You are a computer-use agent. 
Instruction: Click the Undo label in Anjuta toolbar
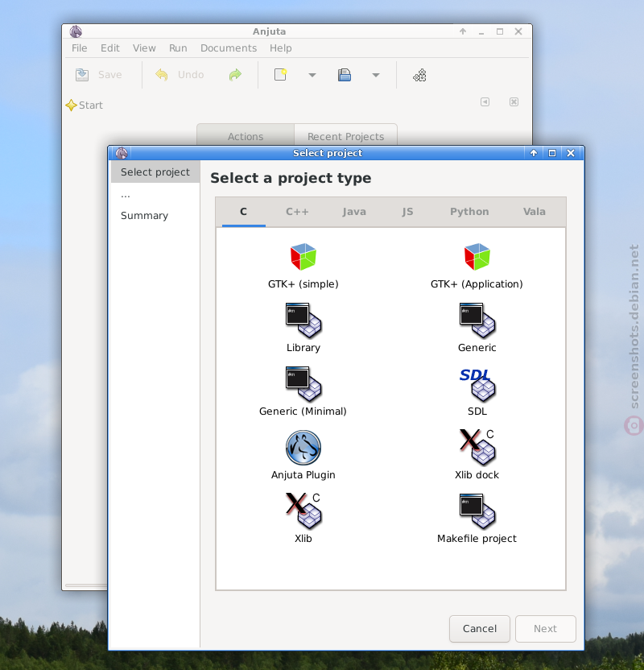191,75
